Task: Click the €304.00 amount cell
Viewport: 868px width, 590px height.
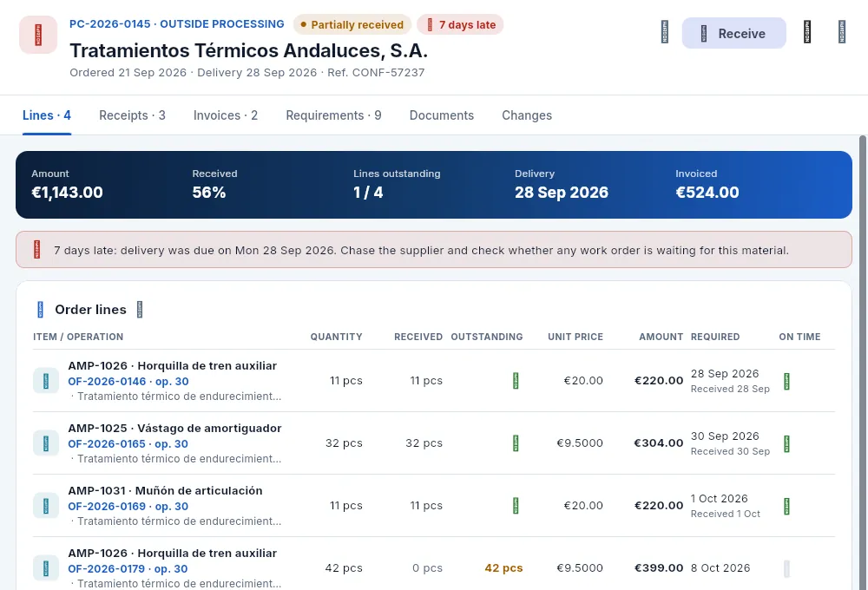Action: pyautogui.click(x=659, y=443)
